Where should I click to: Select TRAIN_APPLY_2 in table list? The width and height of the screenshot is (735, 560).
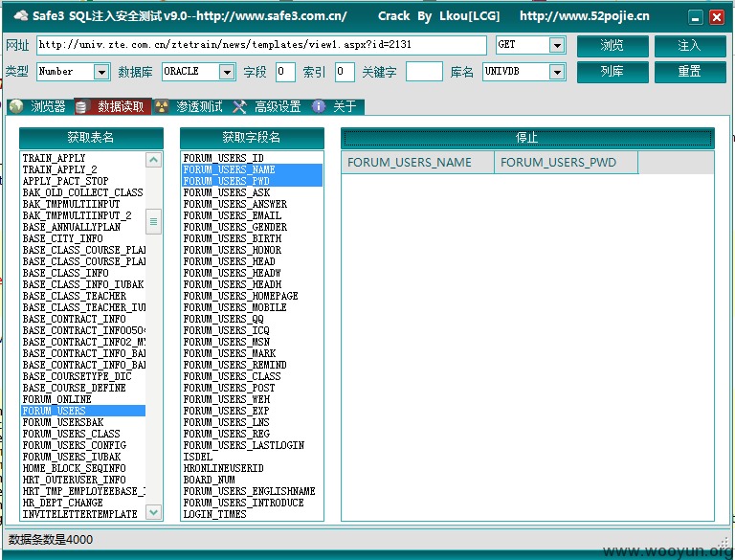tap(83, 169)
